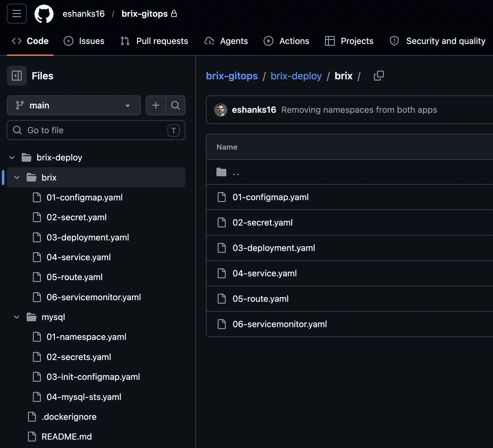Click the .dockerignore file icon in tree
493x448 pixels.
coord(32,417)
